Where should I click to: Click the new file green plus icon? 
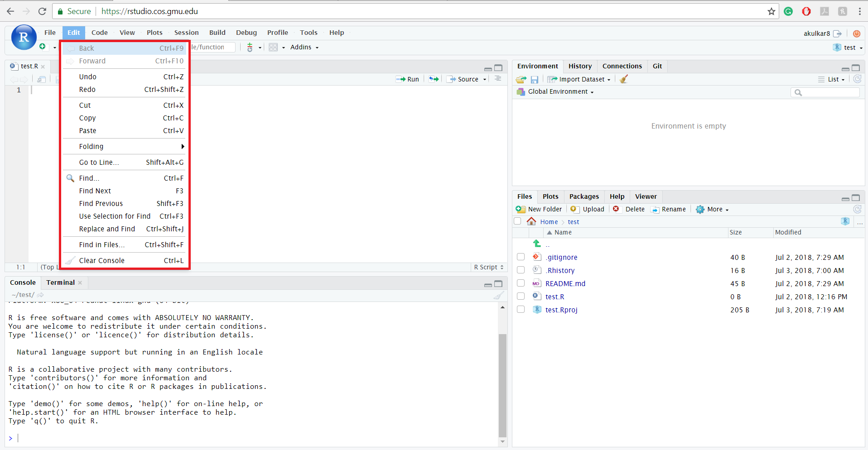[43, 47]
